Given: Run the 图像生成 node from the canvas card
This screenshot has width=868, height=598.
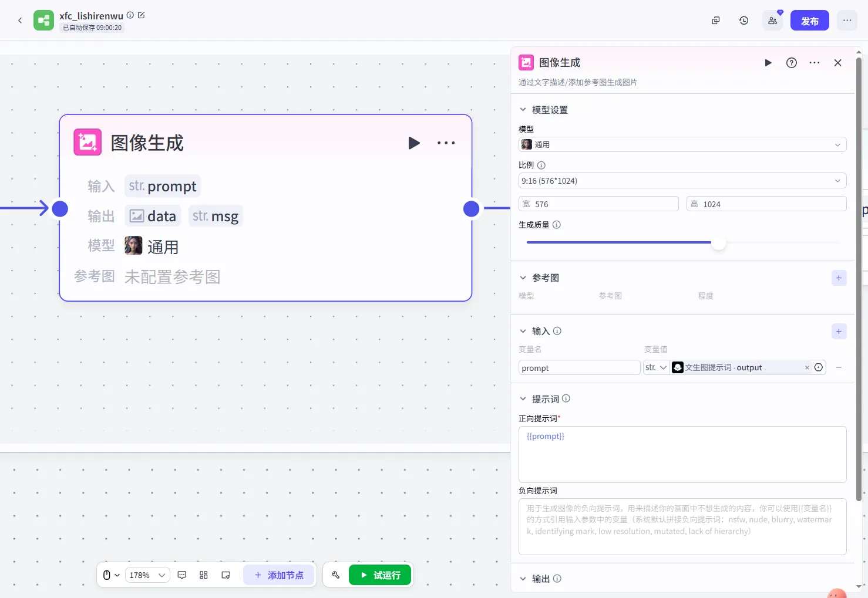Looking at the screenshot, I should pos(414,143).
